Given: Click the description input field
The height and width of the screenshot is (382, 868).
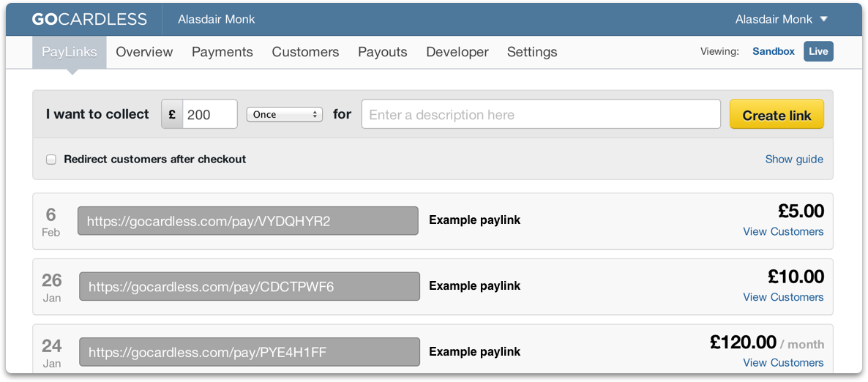Looking at the screenshot, I should tap(541, 114).
